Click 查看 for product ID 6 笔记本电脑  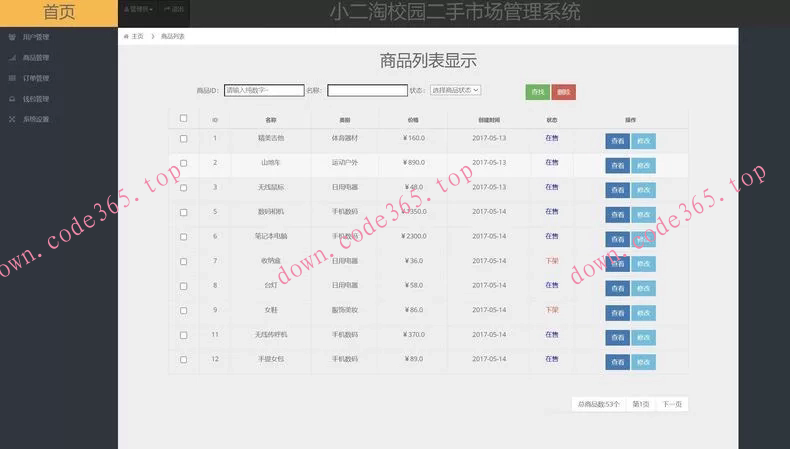[618, 239]
